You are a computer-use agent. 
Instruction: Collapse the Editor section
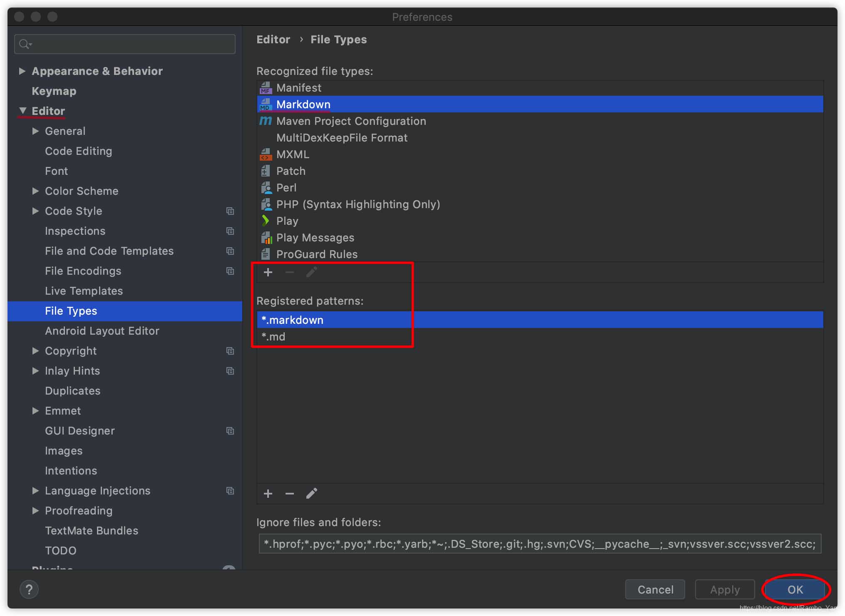(22, 111)
